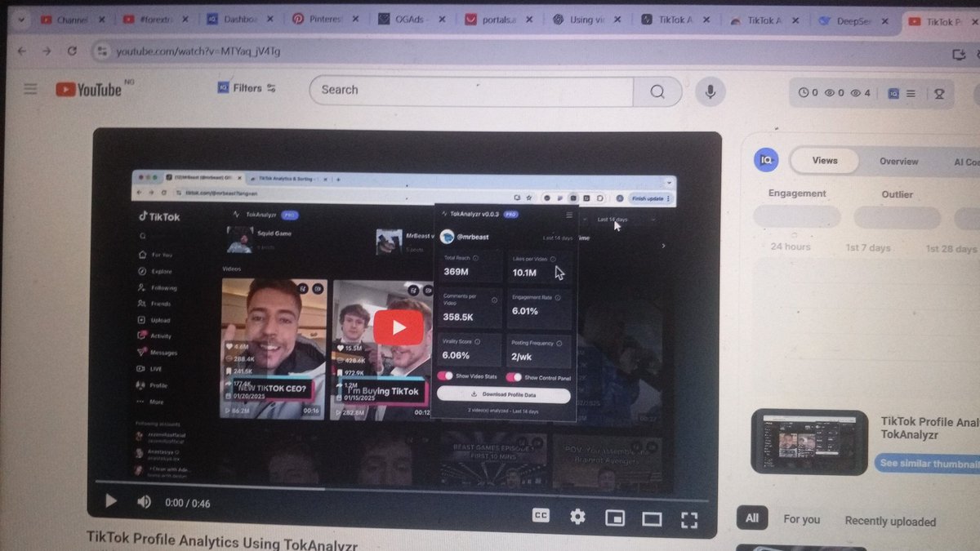Focus the YouTube Search field
This screenshot has height=551, width=980.
tap(471, 91)
